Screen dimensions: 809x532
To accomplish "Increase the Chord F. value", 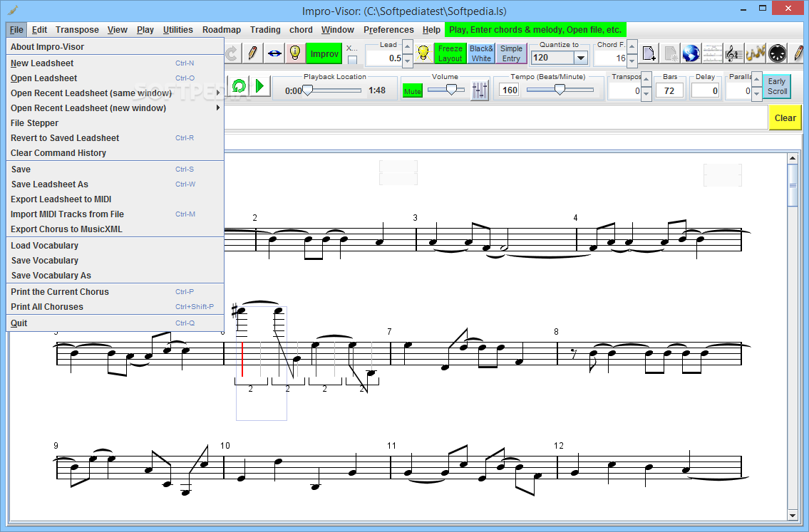I will (x=632, y=47).
